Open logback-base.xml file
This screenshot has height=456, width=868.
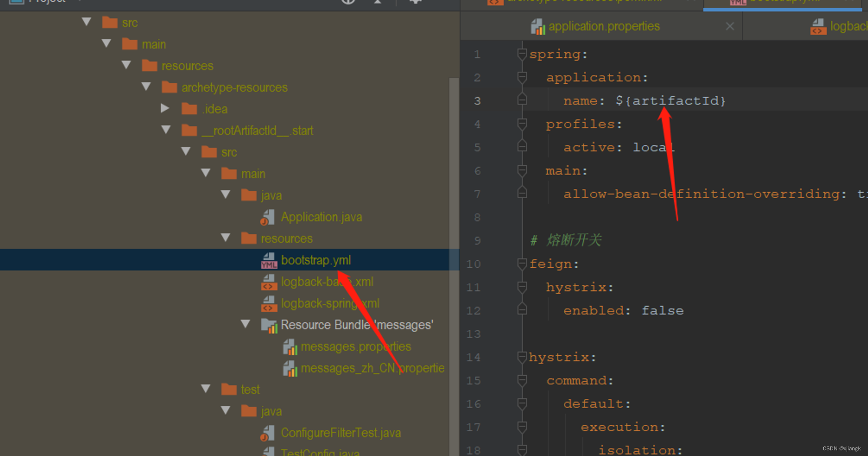[x=327, y=282]
